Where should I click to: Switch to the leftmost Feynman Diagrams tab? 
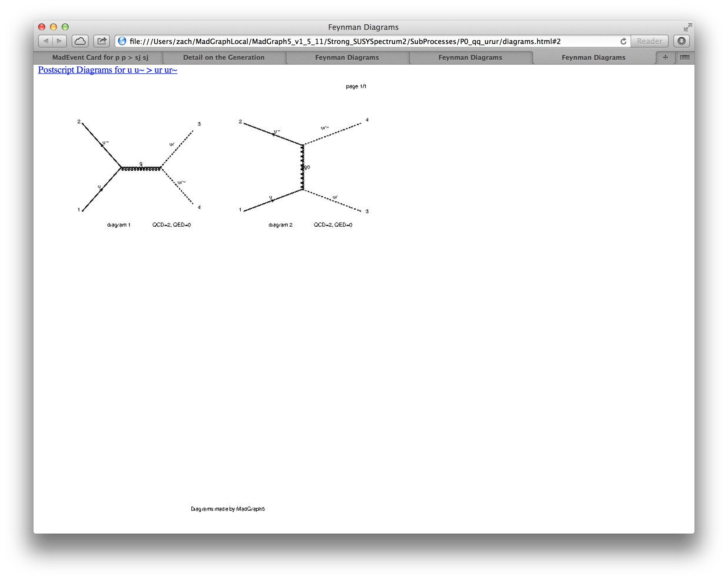(347, 58)
